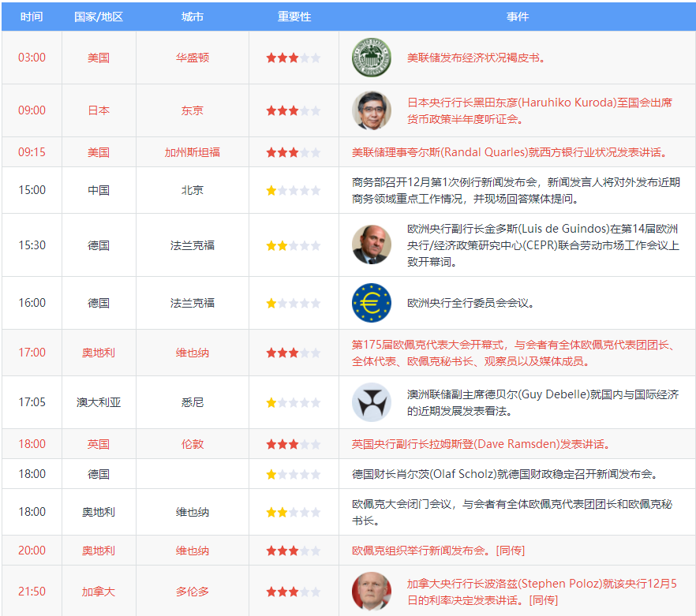696x616 pixels.
Task: Click the 15:30 time cell
Action: (32, 245)
